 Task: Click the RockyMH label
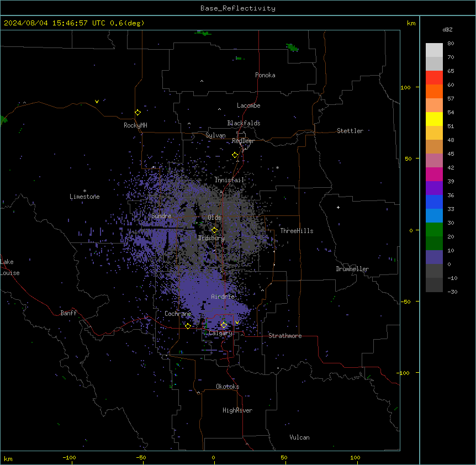tap(135, 125)
